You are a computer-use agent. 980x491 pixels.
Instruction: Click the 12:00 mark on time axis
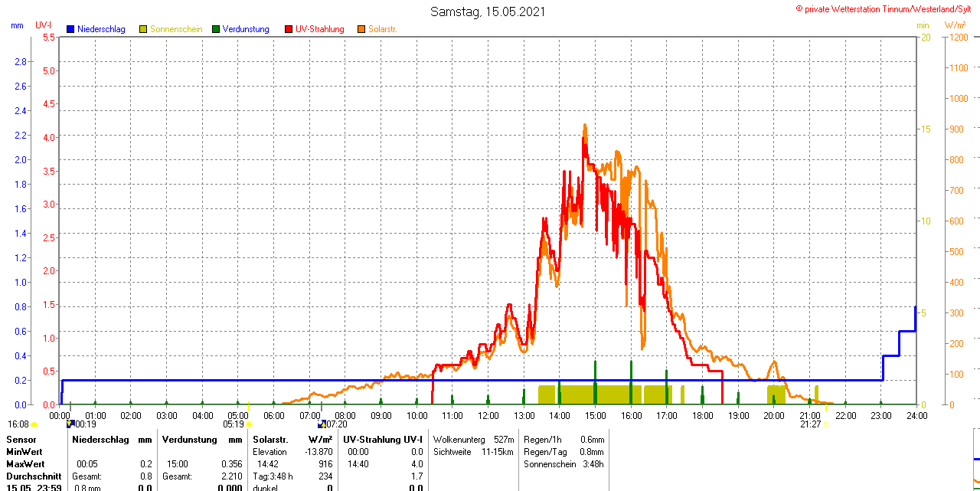point(488,415)
